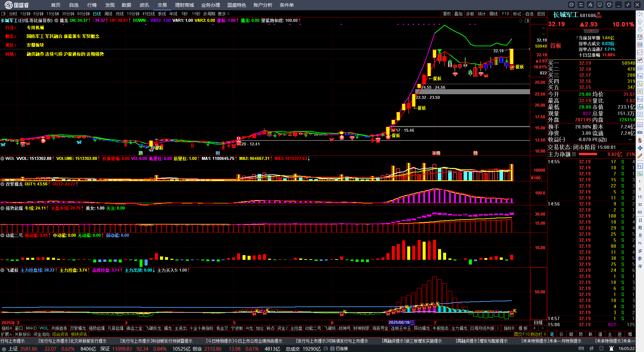
Task: Toggle the circle before WOL indicator title
Action: 2,159
